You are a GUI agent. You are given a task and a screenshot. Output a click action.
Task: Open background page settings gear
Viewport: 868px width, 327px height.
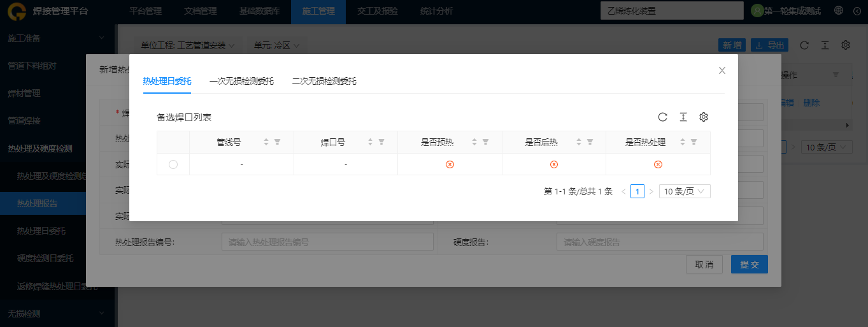[846, 45]
